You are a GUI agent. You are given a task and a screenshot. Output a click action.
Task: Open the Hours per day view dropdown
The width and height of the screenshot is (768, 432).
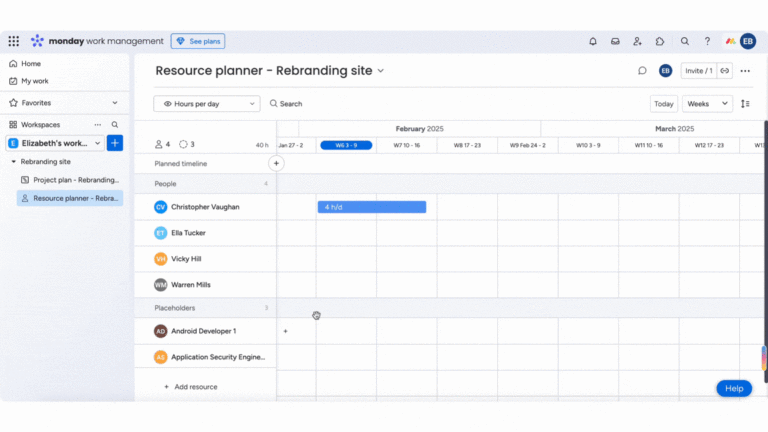coord(207,104)
